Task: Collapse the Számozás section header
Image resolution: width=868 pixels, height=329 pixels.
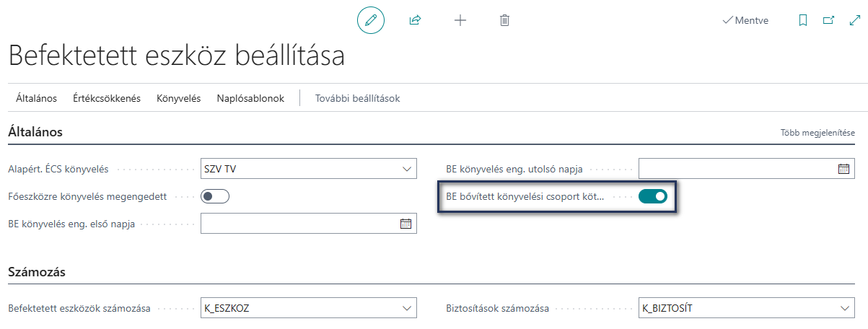Action: [37, 272]
